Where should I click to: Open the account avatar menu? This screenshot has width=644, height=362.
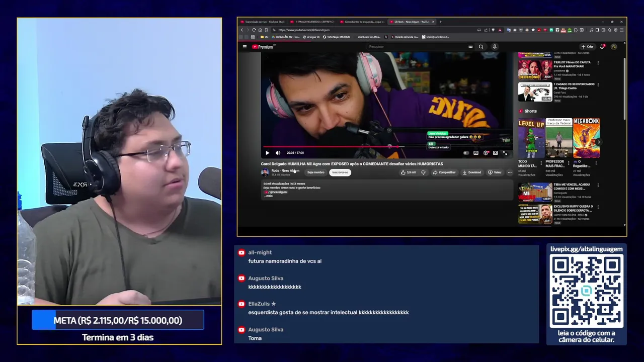coord(614,47)
